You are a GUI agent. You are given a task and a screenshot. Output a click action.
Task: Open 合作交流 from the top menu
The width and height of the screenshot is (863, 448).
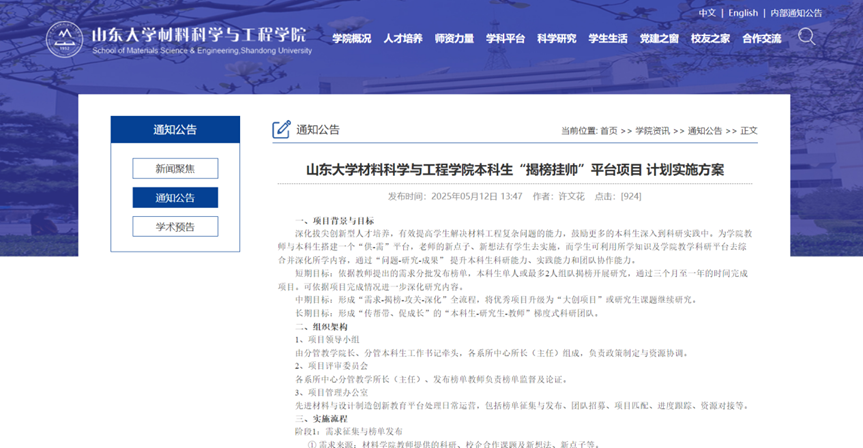pos(762,38)
